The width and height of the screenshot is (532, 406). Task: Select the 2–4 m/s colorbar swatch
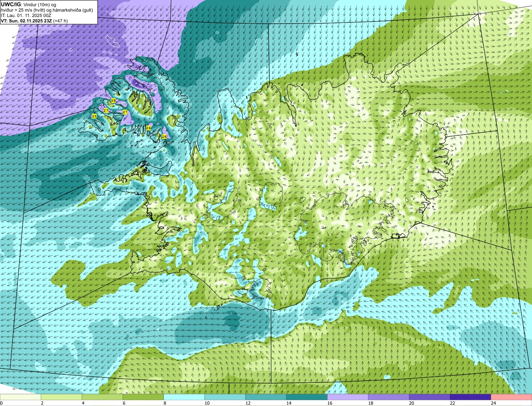click(62, 397)
